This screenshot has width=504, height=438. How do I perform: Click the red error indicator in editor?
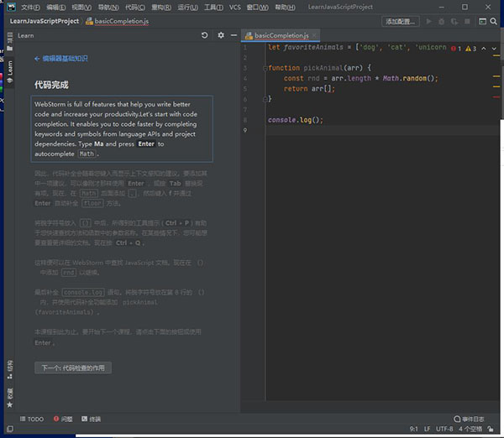pos(454,49)
